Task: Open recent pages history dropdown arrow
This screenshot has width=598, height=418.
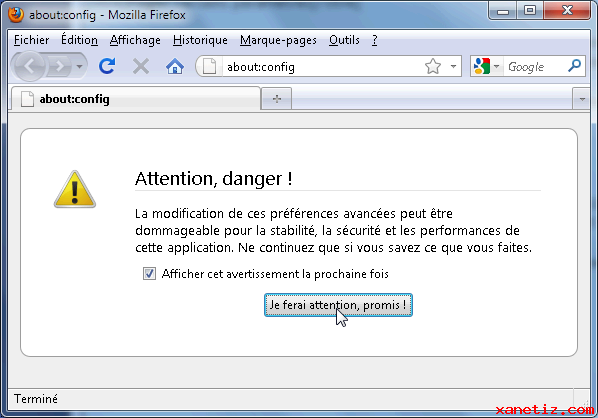Action: point(79,67)
